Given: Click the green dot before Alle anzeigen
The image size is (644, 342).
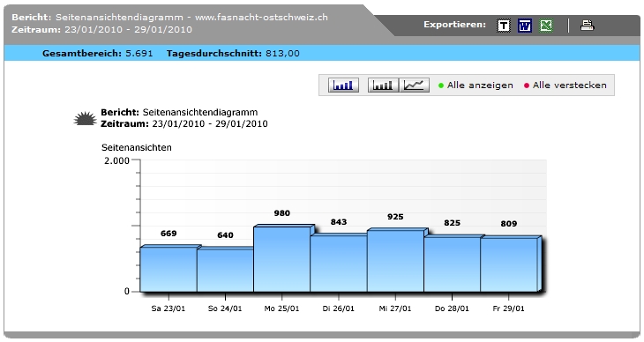Looking at the screenshot, I should tap(441, 85).
